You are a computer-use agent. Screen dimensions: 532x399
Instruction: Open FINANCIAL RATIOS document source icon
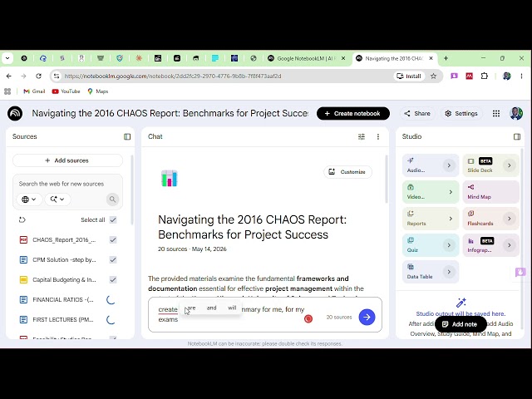23,299
